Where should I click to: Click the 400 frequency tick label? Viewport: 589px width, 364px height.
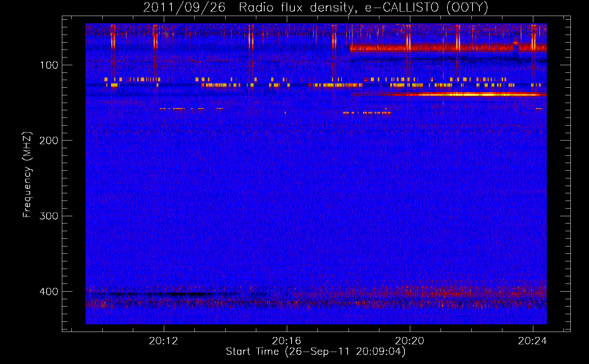[x=49, y=292]
